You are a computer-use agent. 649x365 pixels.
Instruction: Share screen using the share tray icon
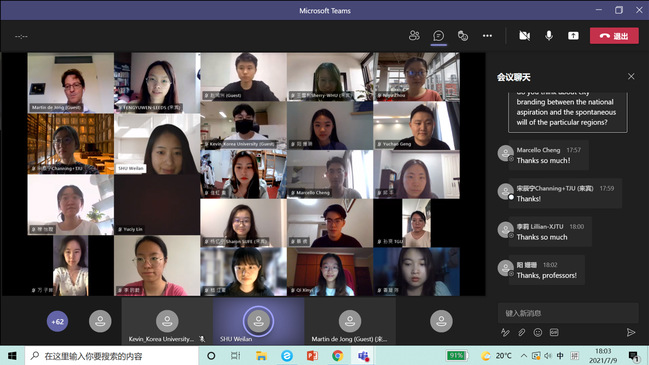(x=573, y=36)
